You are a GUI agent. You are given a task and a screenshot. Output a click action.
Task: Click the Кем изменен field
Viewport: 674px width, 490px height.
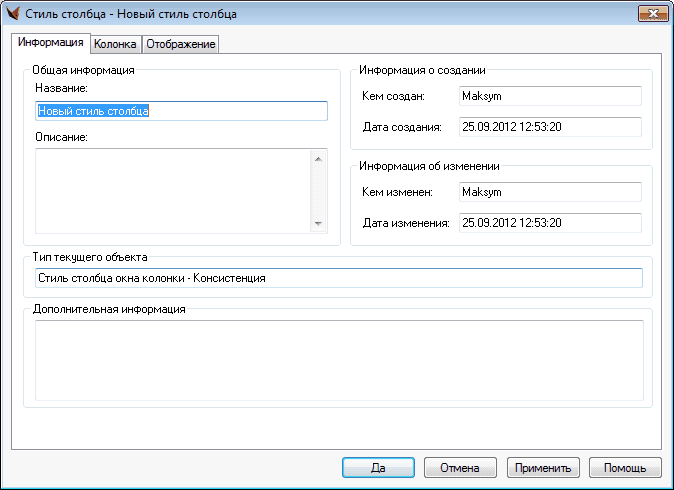pos(549,192)
